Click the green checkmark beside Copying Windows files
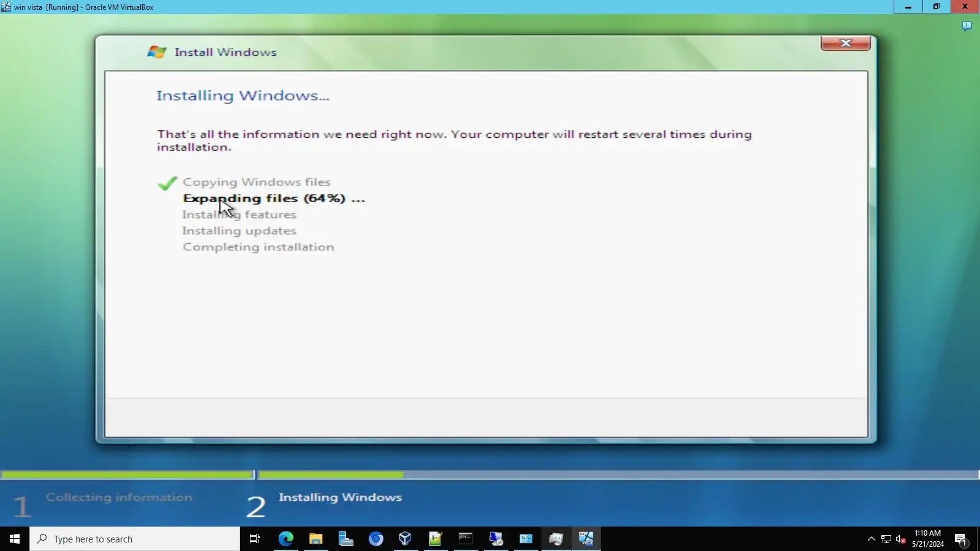This screenshot has height=551, width=980. coord(167,183)
